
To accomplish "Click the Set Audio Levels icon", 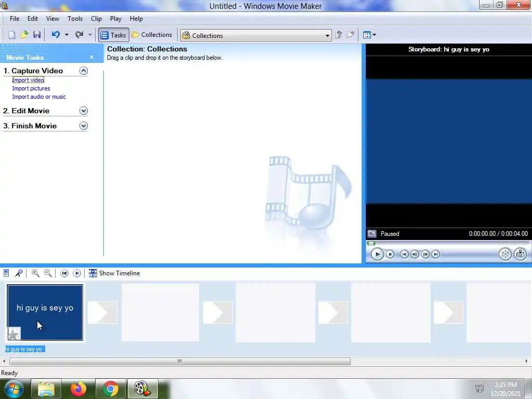I will (x=6, y=273).
